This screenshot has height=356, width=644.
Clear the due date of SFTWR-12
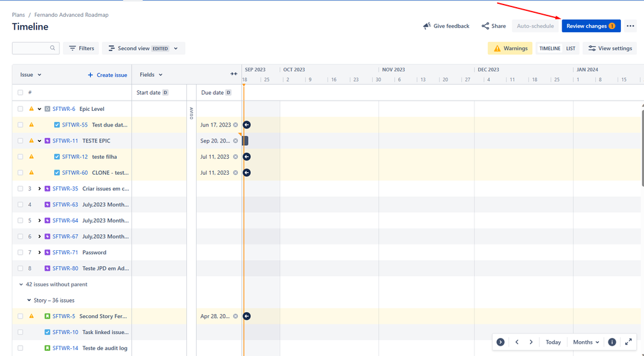pos(235,157)
